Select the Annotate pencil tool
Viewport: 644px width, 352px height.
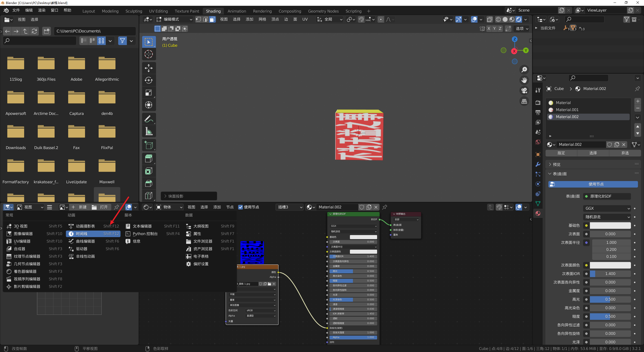149,119
